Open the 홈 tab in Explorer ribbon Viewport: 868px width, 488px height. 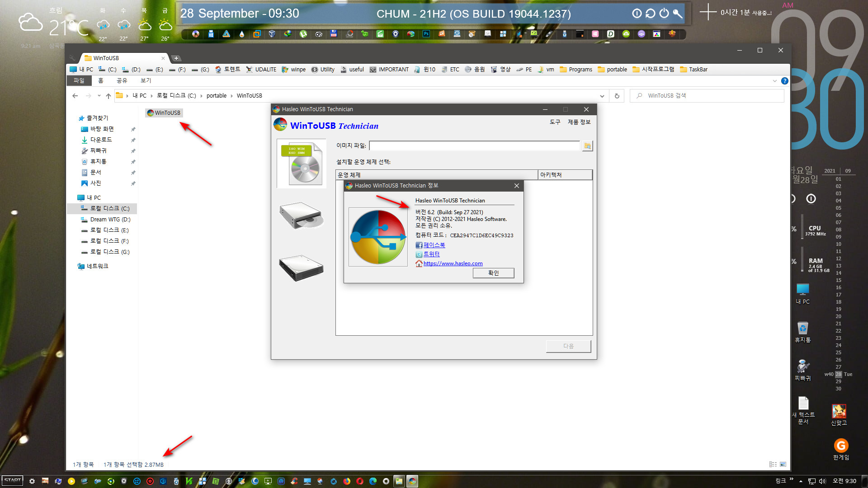click(x=101, y=80)
